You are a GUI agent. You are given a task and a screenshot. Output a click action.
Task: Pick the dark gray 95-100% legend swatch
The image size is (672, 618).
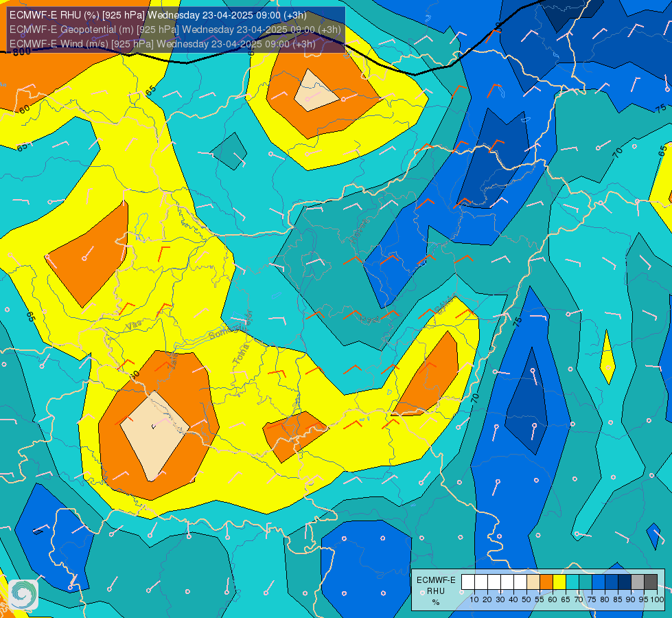651,582
